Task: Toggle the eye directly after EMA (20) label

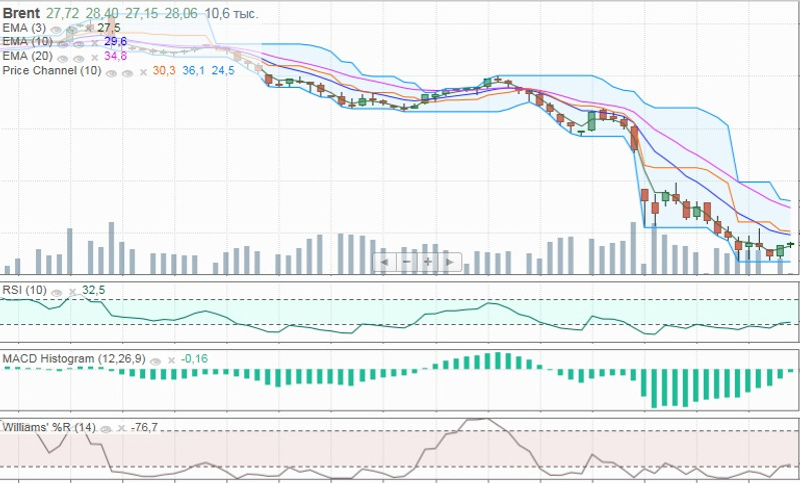Action: click(x=63, y=59)
